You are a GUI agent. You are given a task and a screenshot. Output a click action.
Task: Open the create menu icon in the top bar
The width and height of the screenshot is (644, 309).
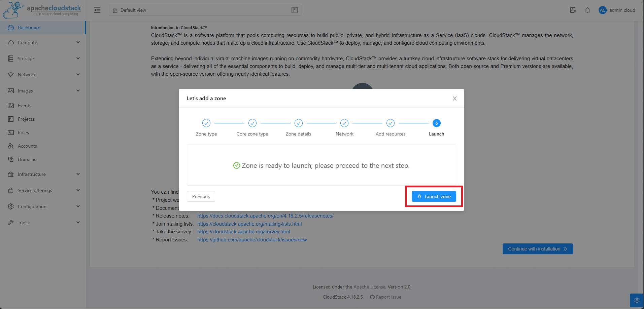coord(573,10)
